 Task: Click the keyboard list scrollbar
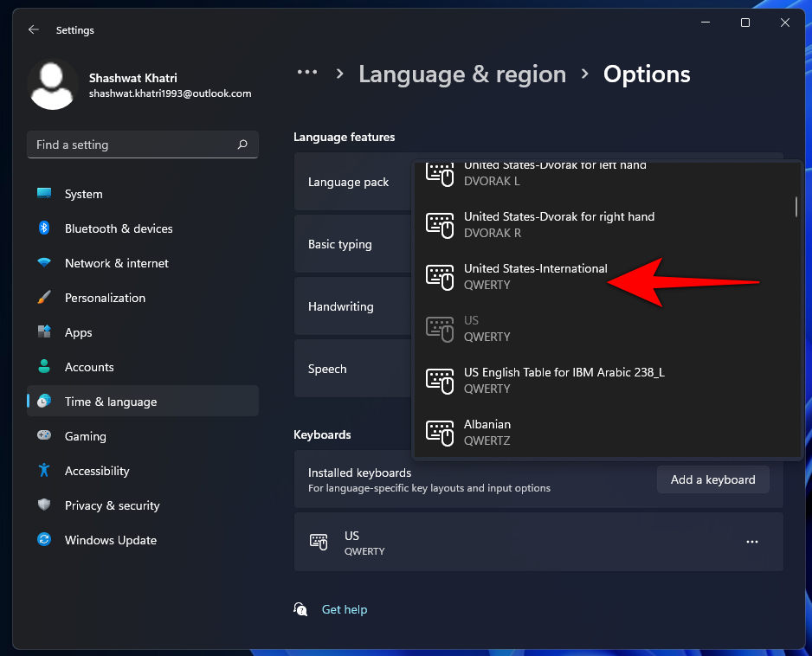tap(794, 208)
